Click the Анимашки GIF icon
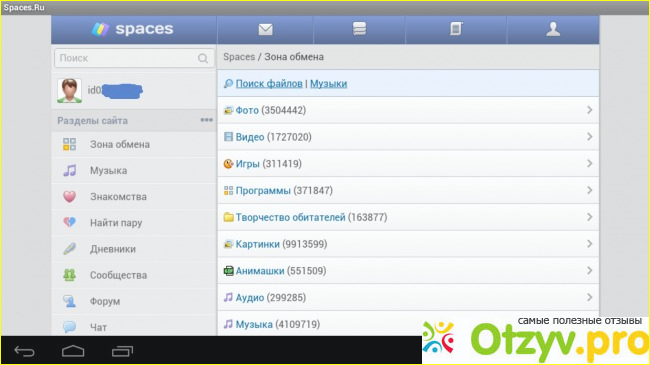650x365 pixels. pos(228,271)
